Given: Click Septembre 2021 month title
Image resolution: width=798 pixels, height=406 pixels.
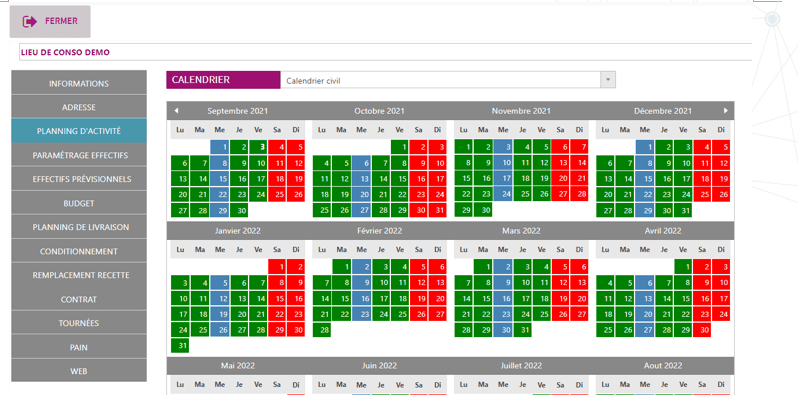Looking at the screenshot, I should (x=238, y=111).
